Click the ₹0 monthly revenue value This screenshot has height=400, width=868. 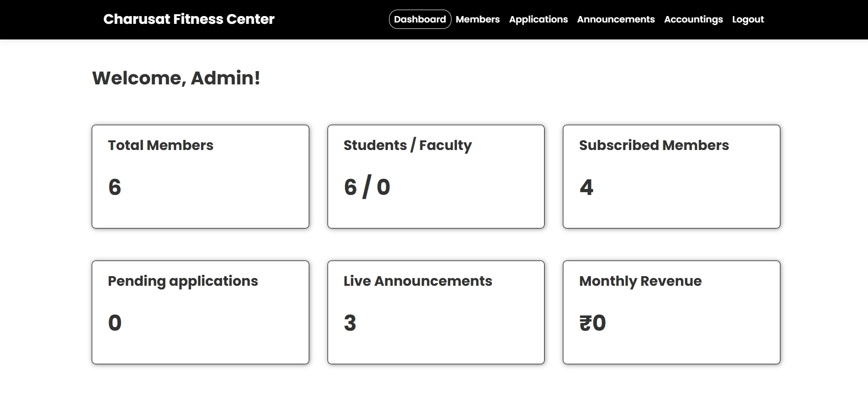593,323
